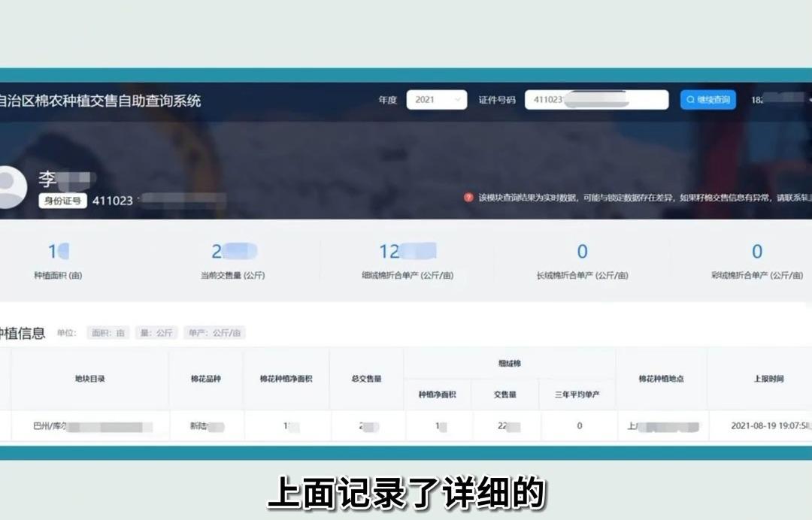Open the 年度 2021 dropdown
Image resolution: width=812 pixels, height=520 pixels.
click(436, 100)
